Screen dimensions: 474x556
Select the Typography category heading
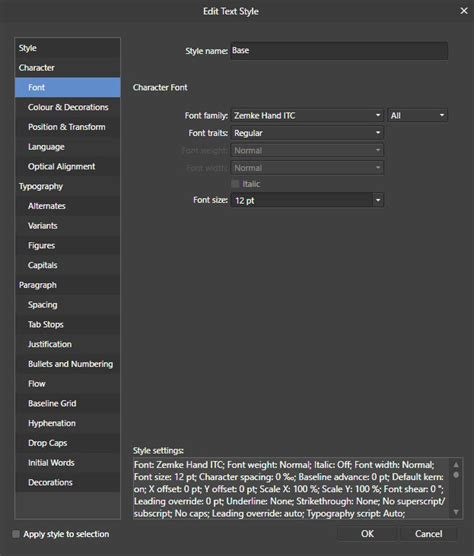(67, 186)
